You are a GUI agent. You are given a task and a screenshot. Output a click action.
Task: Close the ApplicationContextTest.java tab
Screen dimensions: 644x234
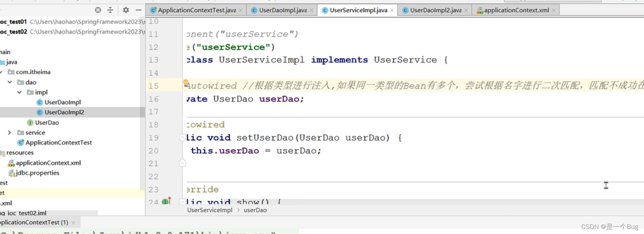tap(240, 10)
